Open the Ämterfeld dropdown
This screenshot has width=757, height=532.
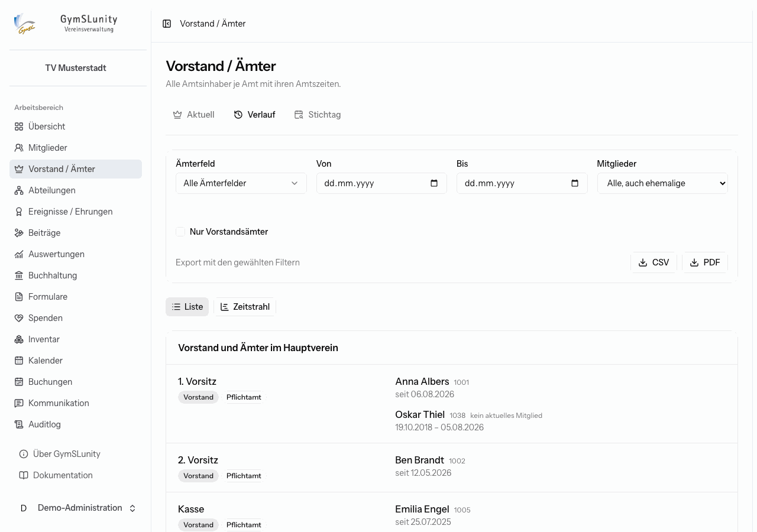pyautogui.click(x=241, y=183)
